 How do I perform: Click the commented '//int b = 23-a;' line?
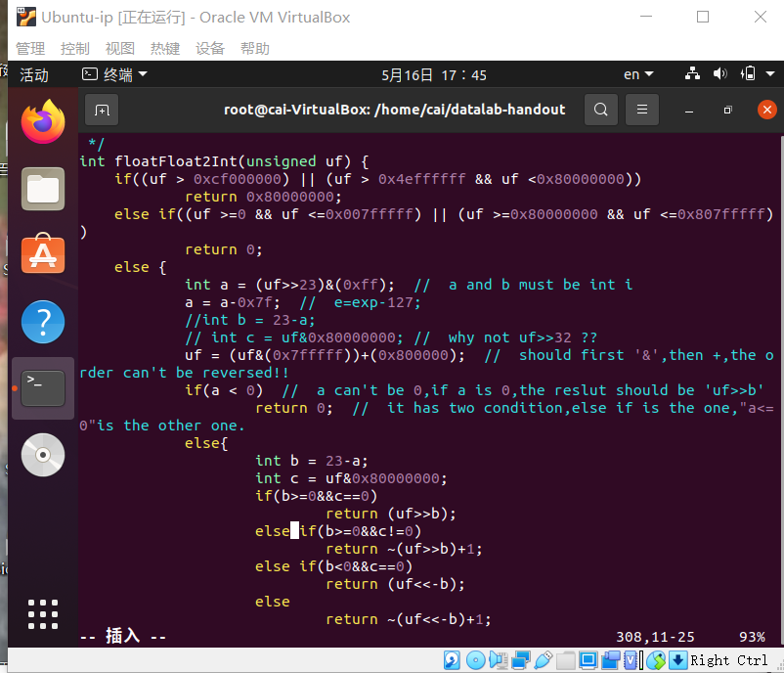(x=250, y=320)
